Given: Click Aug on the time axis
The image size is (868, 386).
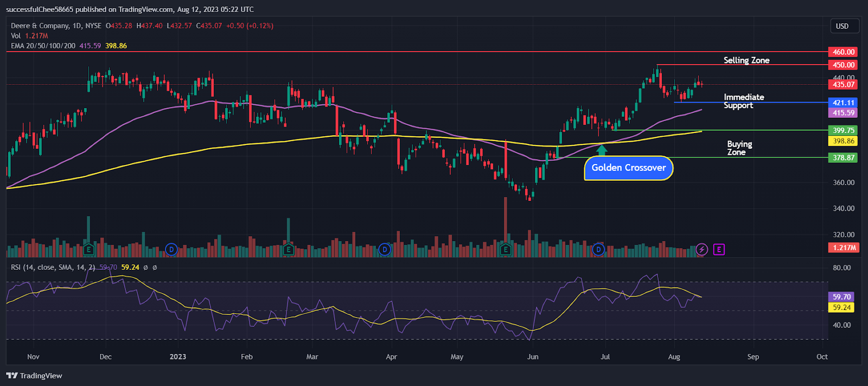Looking at the screenshot, I should (x=674, y=357).
